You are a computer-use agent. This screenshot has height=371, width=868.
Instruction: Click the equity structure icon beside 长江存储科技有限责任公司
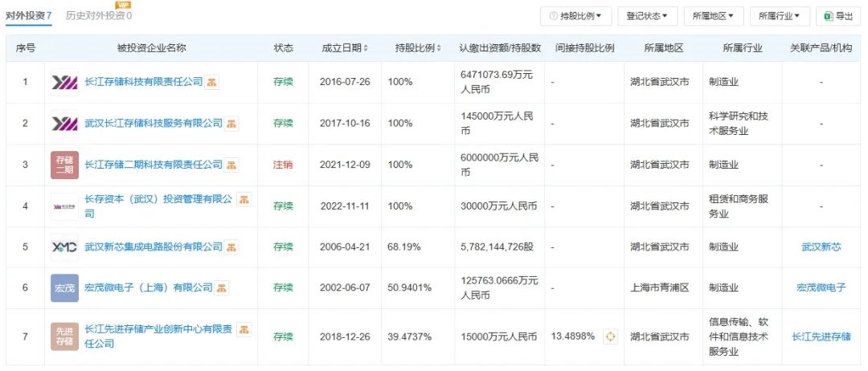(213, 82)
